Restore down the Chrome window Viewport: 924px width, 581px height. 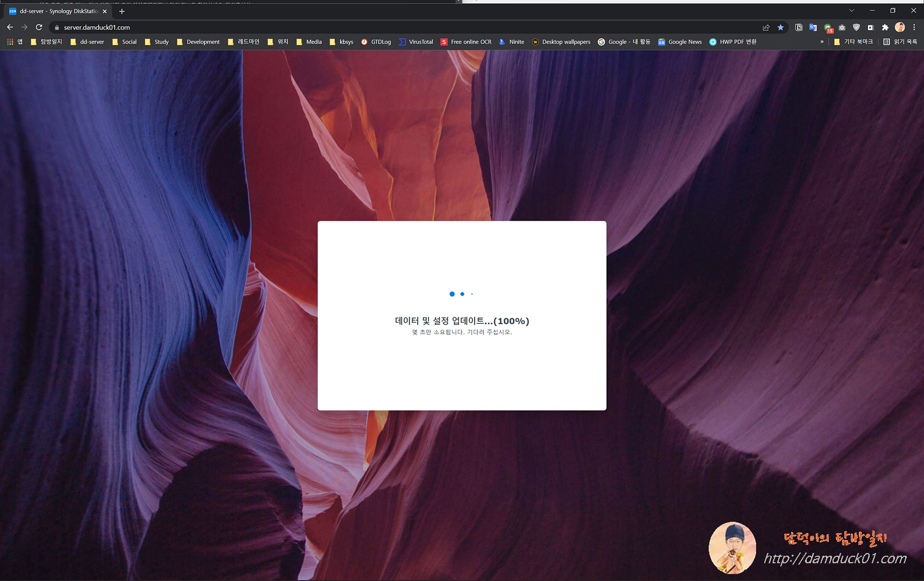click(892, 11)
